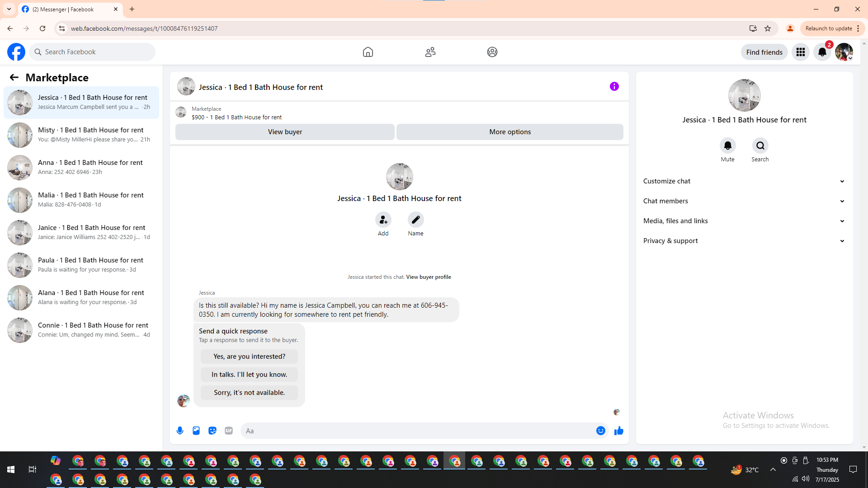
Task: Click More options button
Action: point(510,132)
